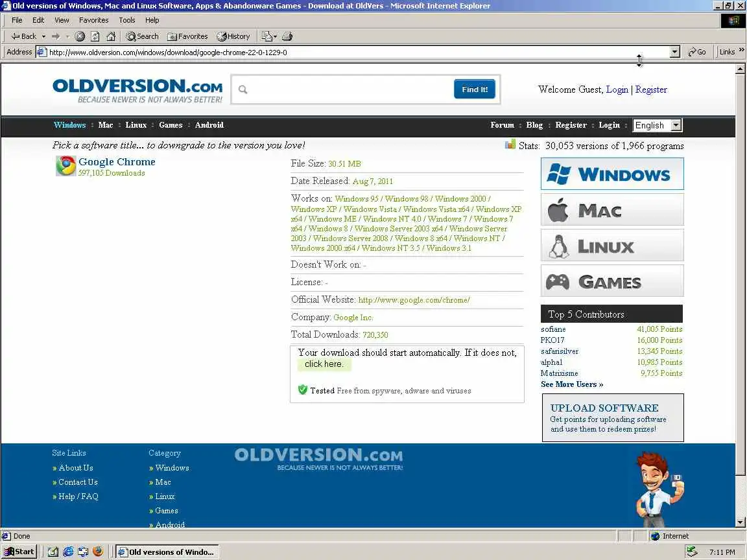Select Blog in the nav bar

534,124
